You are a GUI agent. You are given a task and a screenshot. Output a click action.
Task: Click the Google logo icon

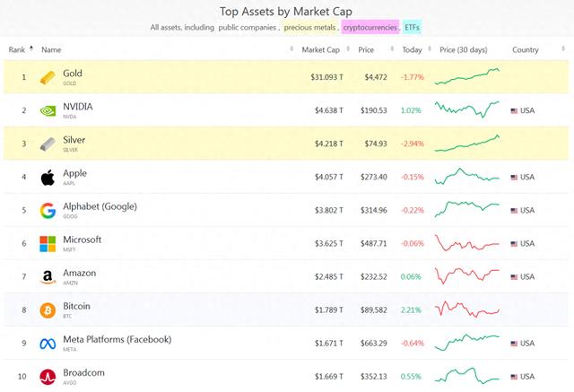48,211
